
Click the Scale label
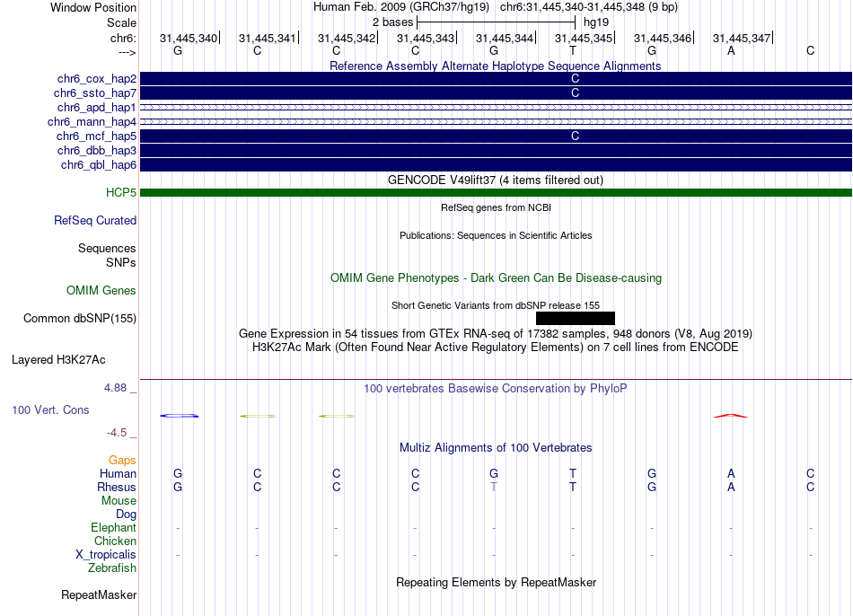[x=121, y=22]
